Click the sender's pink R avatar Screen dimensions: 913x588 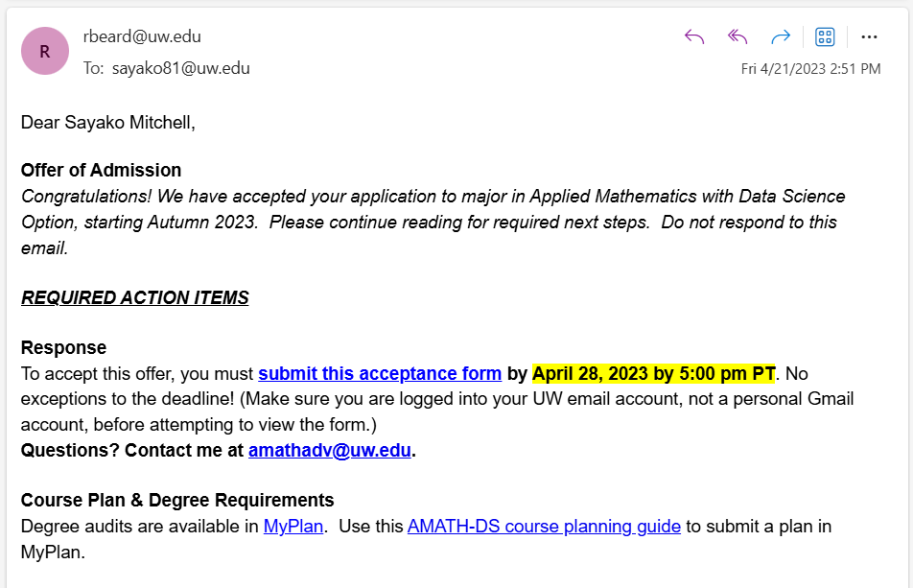coord(45,52)
